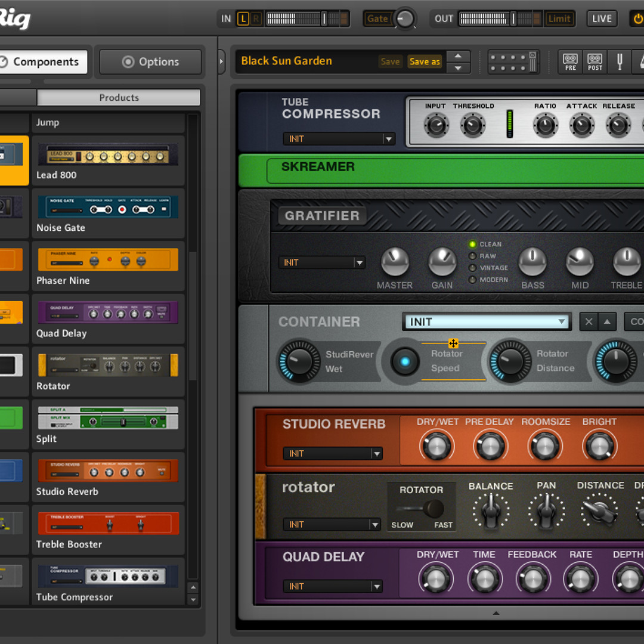Open the PRE tapedeck
644x644 pixels.
570,62
